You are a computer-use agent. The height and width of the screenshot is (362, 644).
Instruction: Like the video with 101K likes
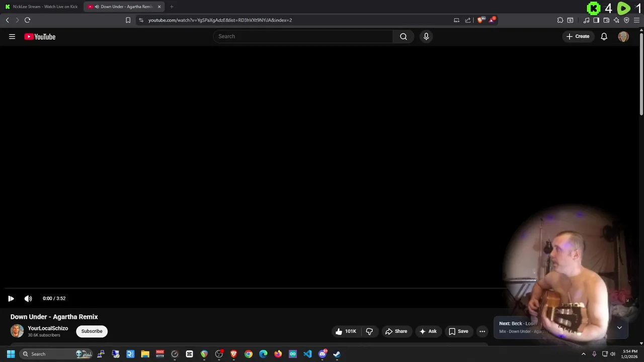(346, 331)
